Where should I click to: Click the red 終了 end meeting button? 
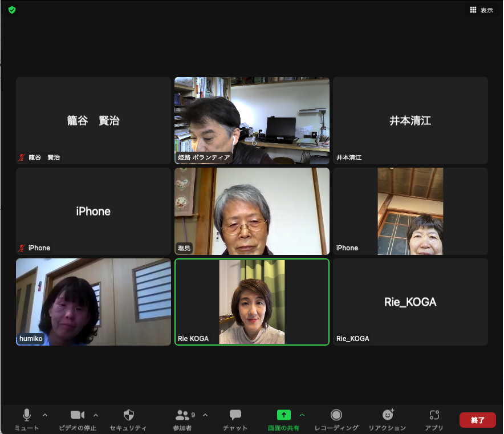478,420
